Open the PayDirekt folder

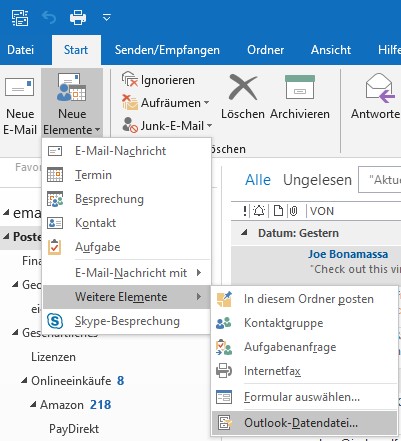pos(74,429)
